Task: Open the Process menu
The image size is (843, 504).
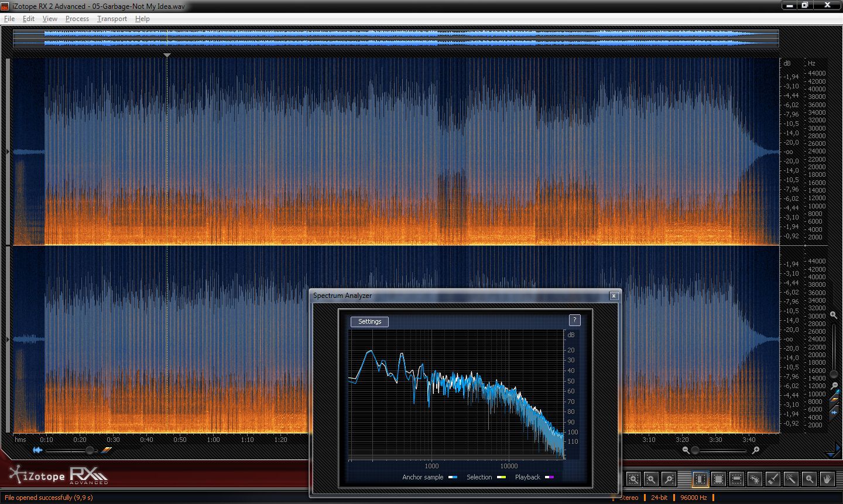Action: (77, 19)
